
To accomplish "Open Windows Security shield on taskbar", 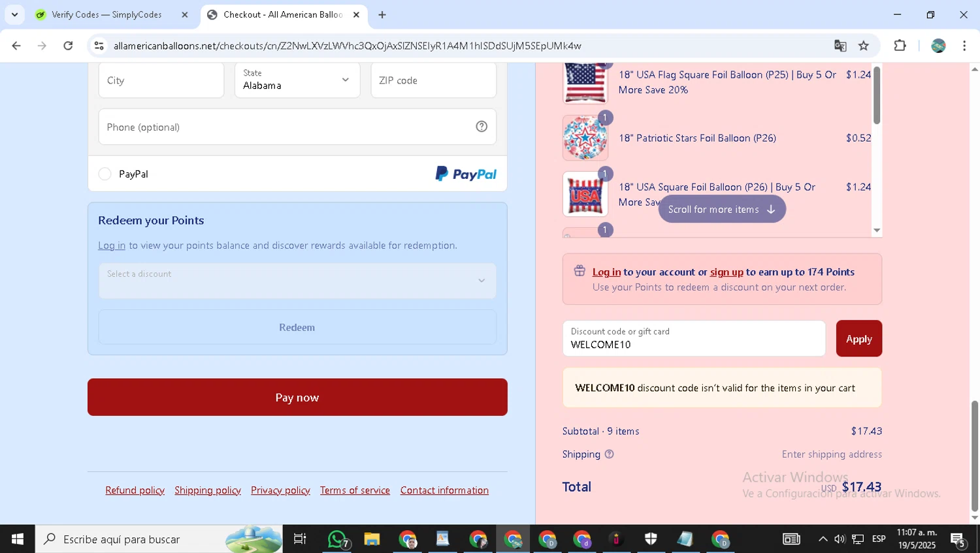I will (651, 539).
